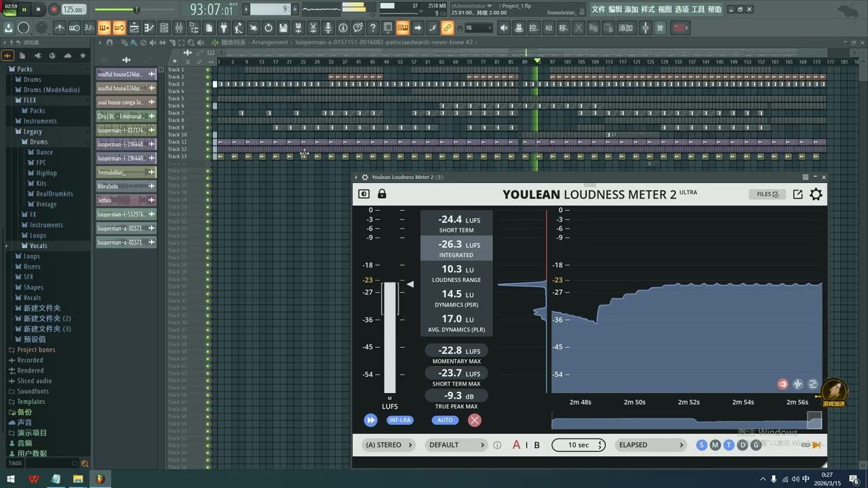The width and height of the screenshot is (868, 488).
Task: Click the Youlean blue fast-forward button
Action: pos(370,420)
